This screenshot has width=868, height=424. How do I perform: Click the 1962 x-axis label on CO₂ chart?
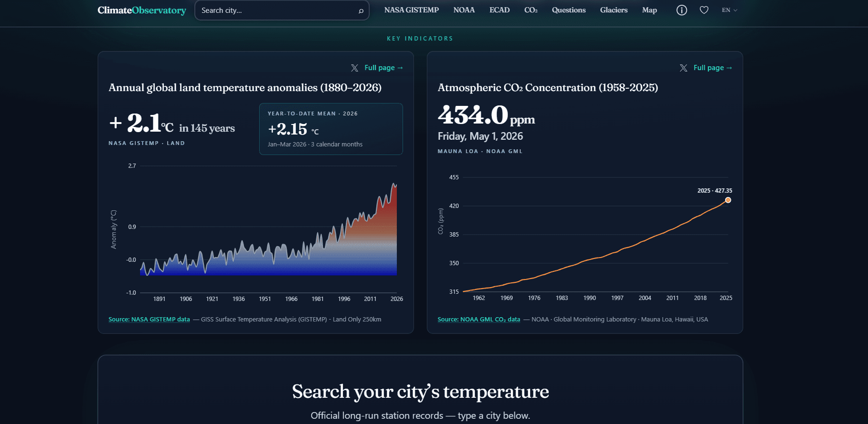coord(479,298)
